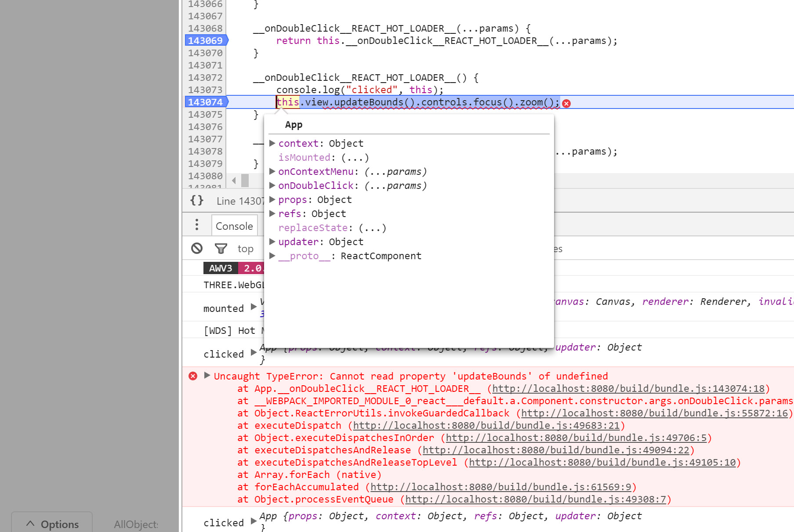
Task: Set a breakpoint on line 143072
Action: click(205, 77)
